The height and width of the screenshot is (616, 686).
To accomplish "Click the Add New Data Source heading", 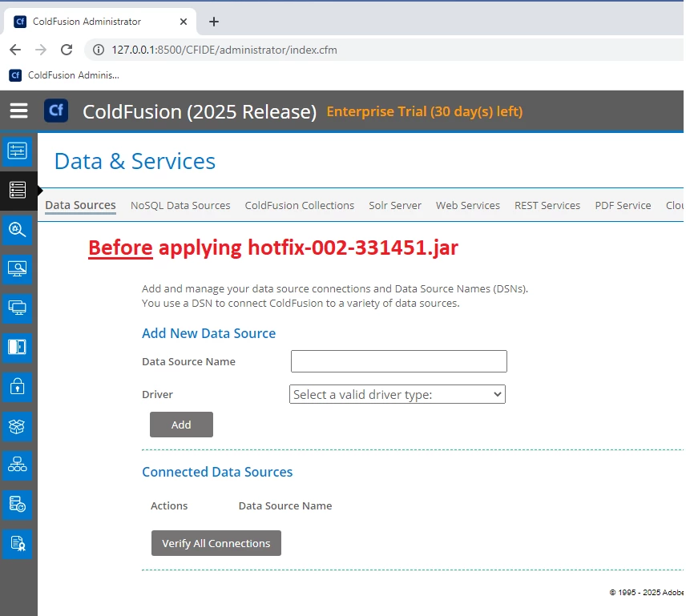I will tap(208, 333).
